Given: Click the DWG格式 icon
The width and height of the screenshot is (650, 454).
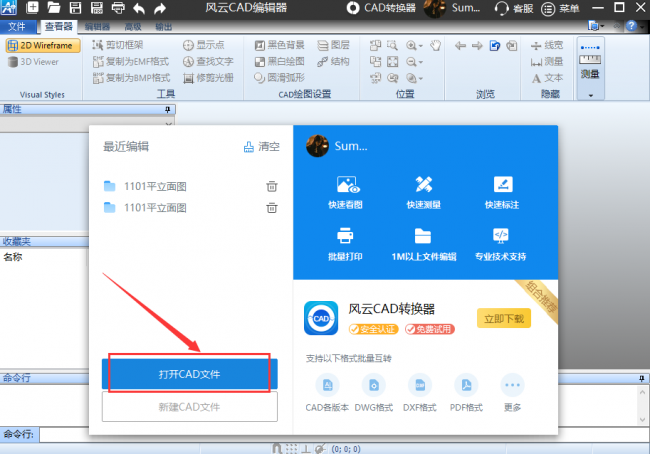Looking at the screenshot, I should (x=374, y=386).
